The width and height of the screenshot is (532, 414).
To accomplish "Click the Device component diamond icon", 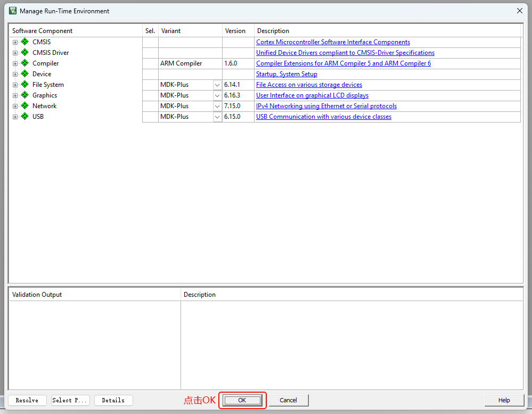I will 24,74.
